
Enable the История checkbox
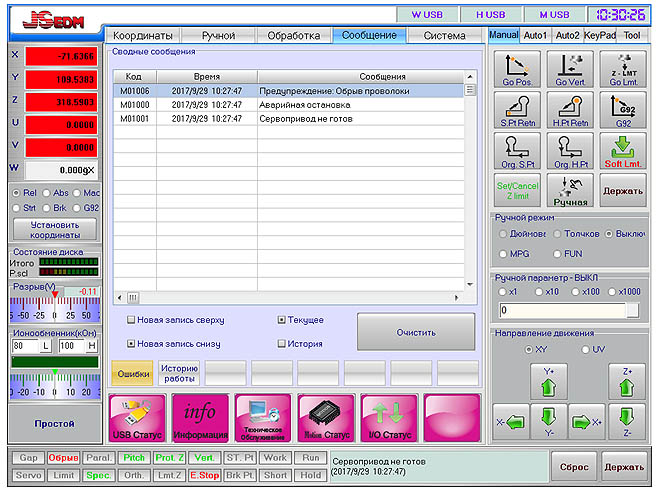click(282, 344)
